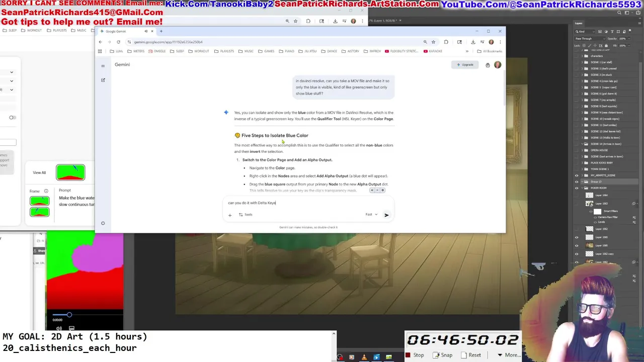This screenshot has height=362, width=644.
Task: Click the plus add-files icon in Gemini prompt
Action: coord(230,215)
